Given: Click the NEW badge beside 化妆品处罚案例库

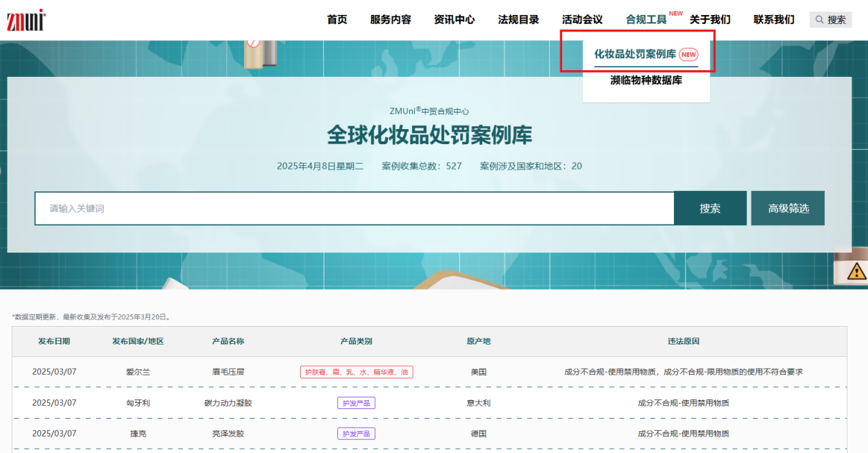Looking at the screenshot, I should (x=688, y=54).
